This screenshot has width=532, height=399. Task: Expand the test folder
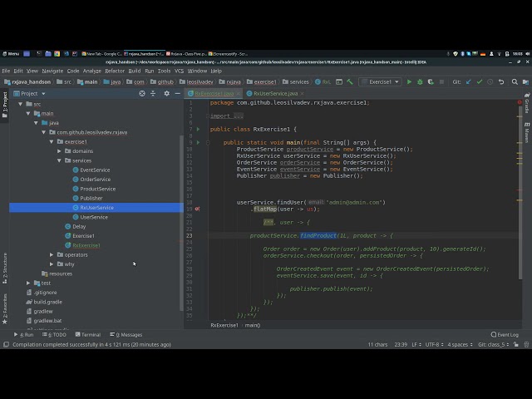point(28,283)
